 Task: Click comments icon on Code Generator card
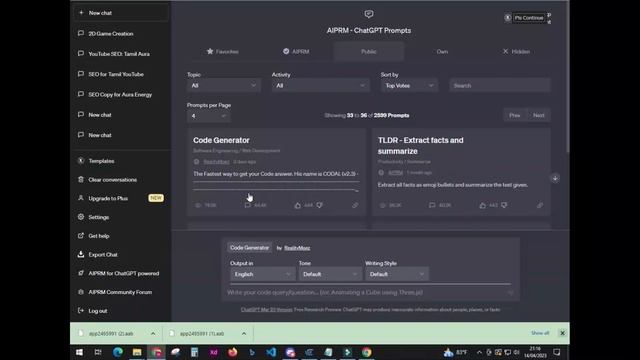(x=247, y=205)
